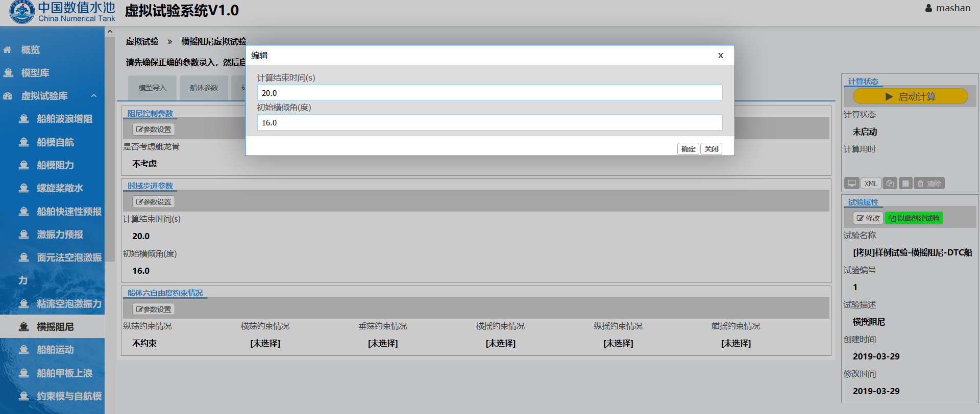Click the green 以此创建试验 button

click(914, 218)
